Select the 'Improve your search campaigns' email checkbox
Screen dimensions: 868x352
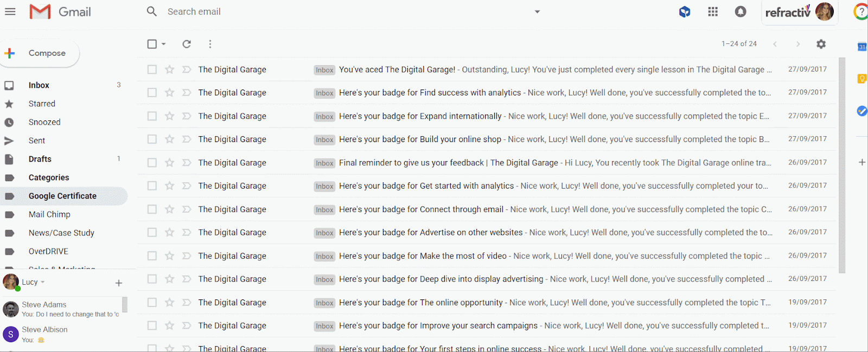(x=152, y=326)
